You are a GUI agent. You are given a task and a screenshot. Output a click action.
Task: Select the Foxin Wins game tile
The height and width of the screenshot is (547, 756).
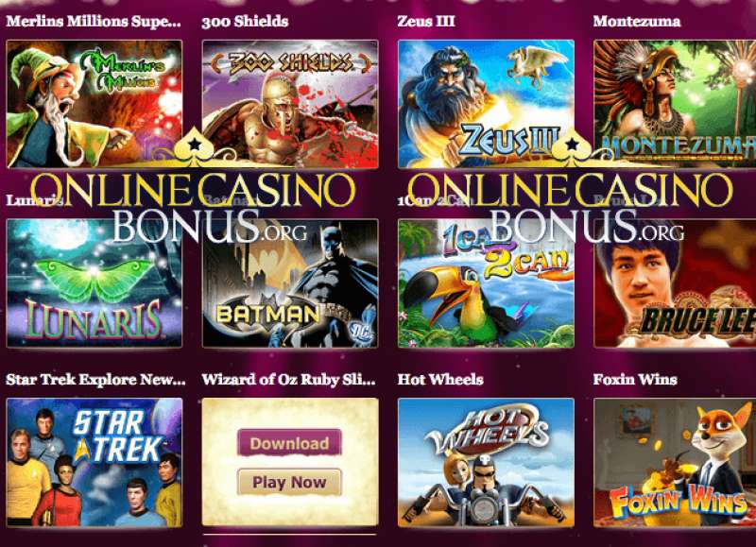coord(675,463)
